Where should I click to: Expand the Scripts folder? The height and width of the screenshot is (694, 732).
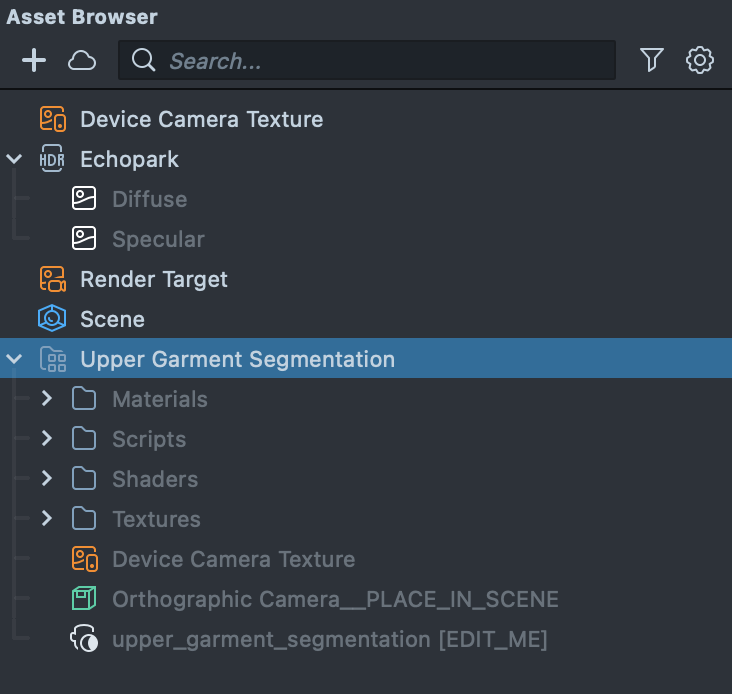click(47, 439)
